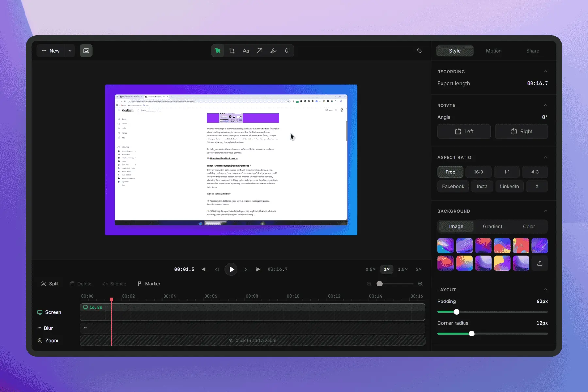Screen dimensions: 588x392
Task: Click the Padding slider handle
Action: [456, 312]
